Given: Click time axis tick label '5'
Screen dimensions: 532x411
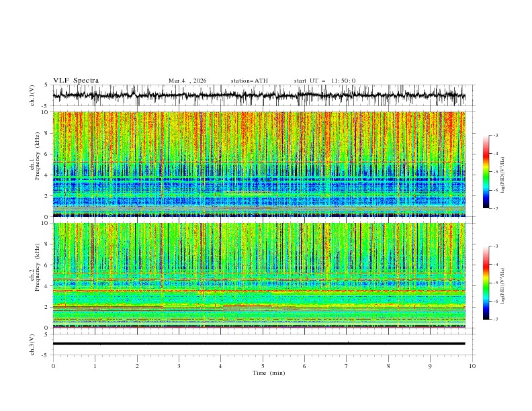Looking at the screenshot, I should [263, 366].
